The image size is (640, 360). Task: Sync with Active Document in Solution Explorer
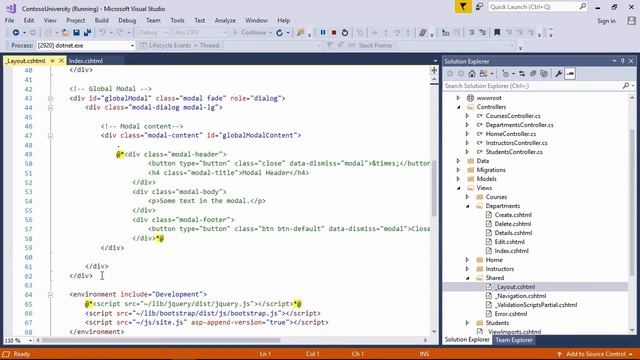coord(522,74)
